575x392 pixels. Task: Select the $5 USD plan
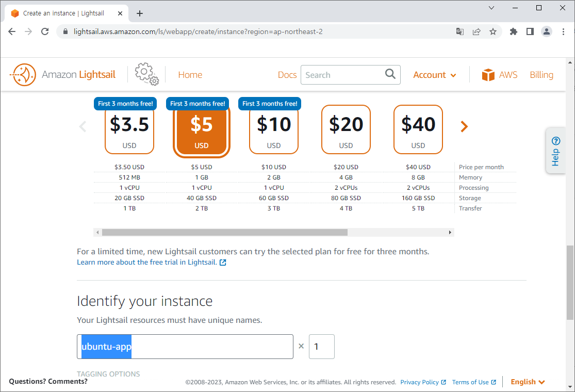click(x=201, y=129)
